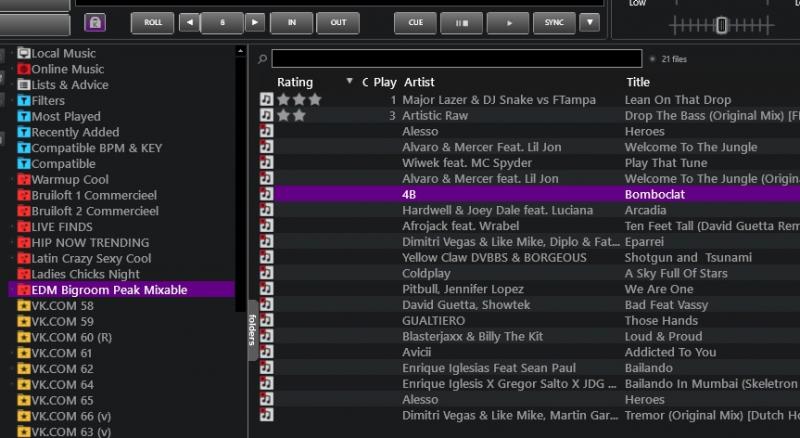Open the dropdown arrow beside SYNC

590,23
